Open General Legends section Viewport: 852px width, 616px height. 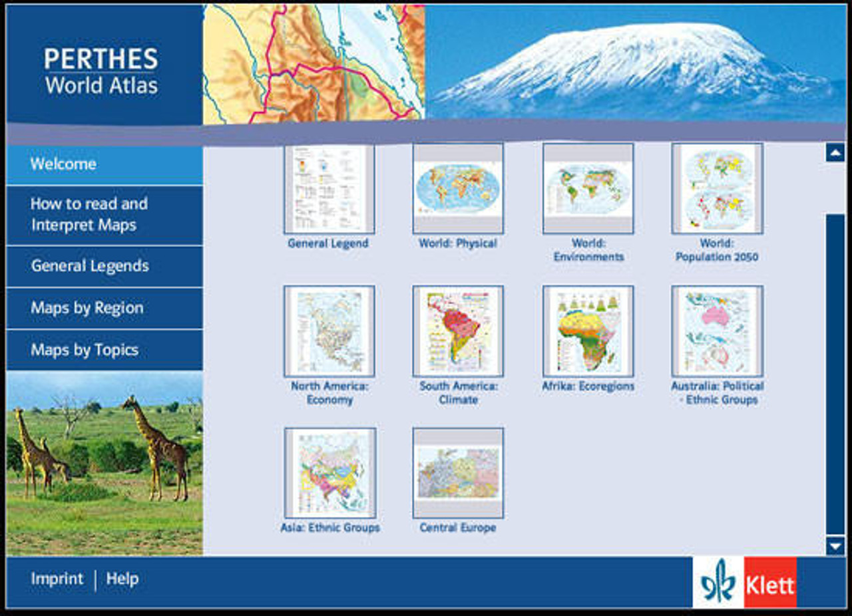coord(105,266)
